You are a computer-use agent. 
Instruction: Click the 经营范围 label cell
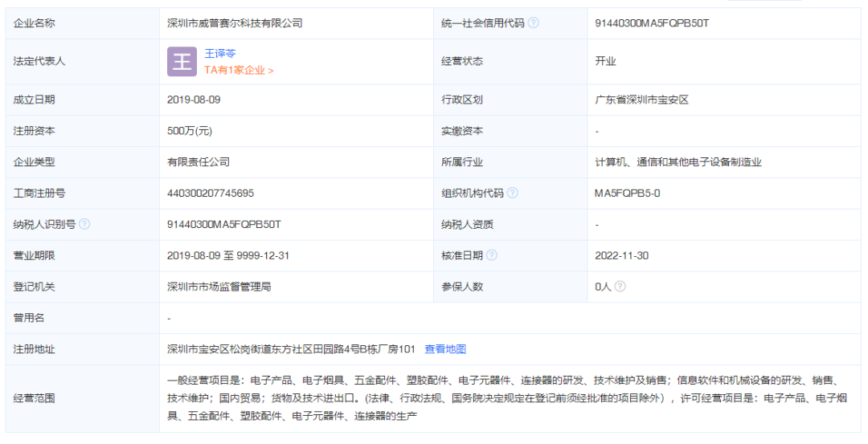coord(83,398)
